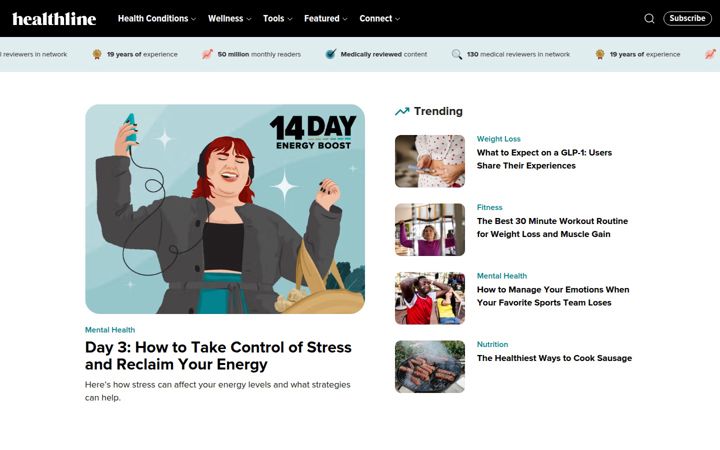This screenshot has width=720, height=450.
Task: Click the grilled sausage article thumbnail
Action: (430, 366)
